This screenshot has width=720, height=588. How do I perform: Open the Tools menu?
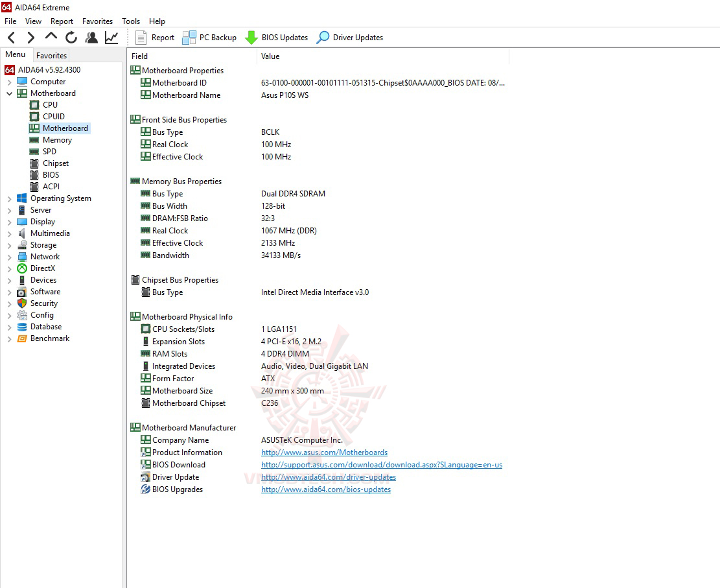131,21
